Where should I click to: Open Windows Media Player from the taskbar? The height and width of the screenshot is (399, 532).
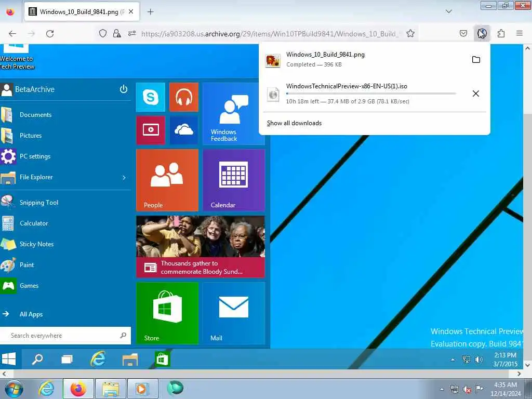(142, 389)
